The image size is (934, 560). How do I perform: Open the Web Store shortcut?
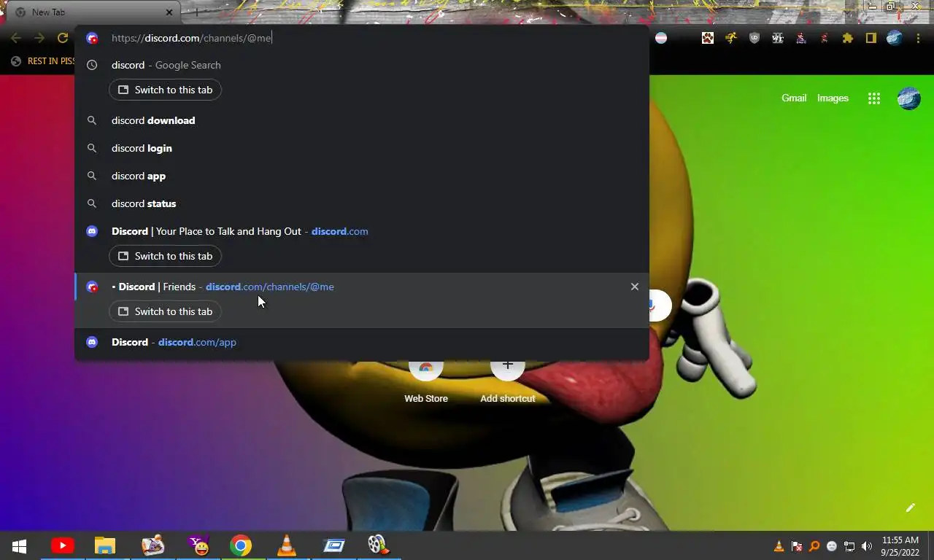(x=426, y=381)
